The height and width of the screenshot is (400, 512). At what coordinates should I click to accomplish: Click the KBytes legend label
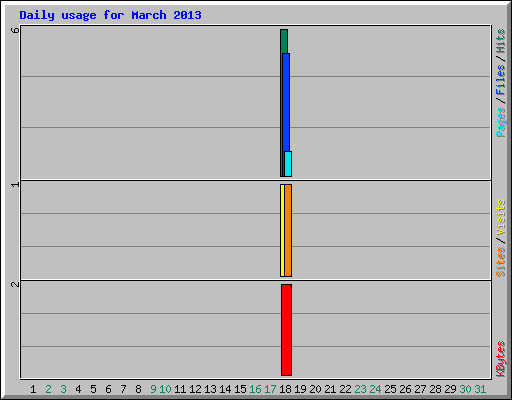coord(500,359)
